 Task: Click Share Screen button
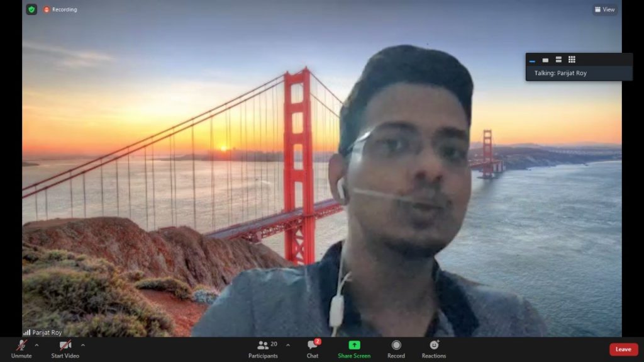coord(354,349)
